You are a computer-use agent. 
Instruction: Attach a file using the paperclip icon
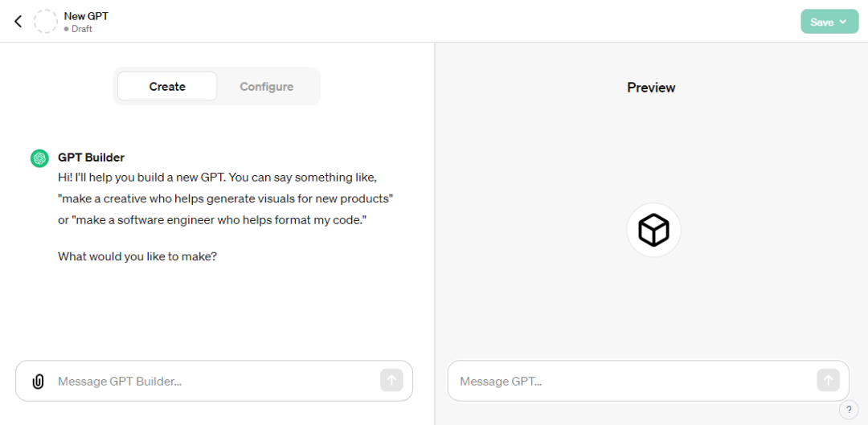(38, 382)
